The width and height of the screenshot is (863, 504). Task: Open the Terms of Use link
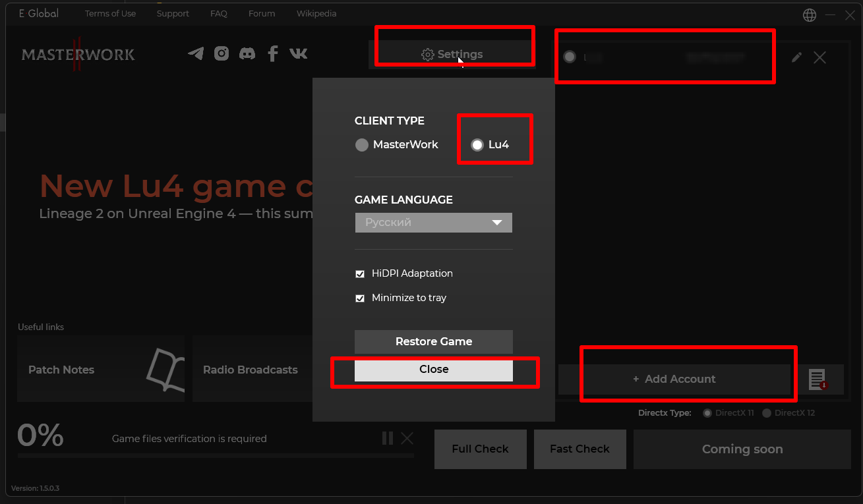pyautogui.click(x=110, y=13)
